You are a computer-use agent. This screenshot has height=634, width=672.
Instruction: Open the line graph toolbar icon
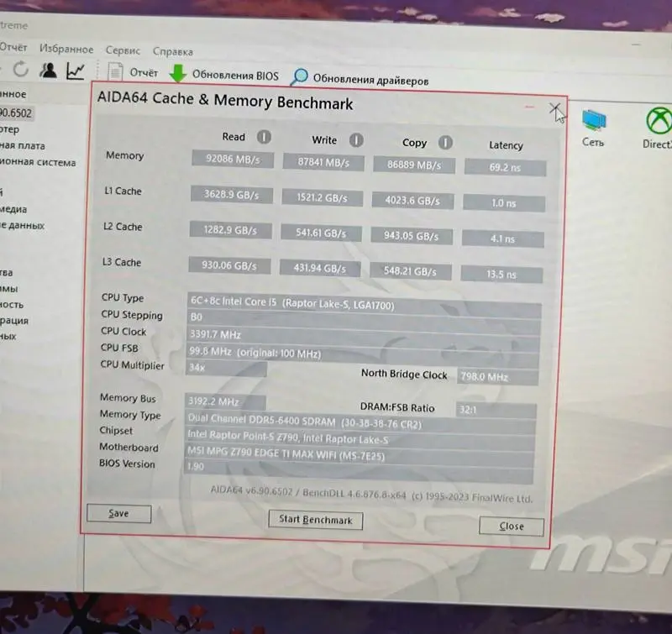(76, 71)
